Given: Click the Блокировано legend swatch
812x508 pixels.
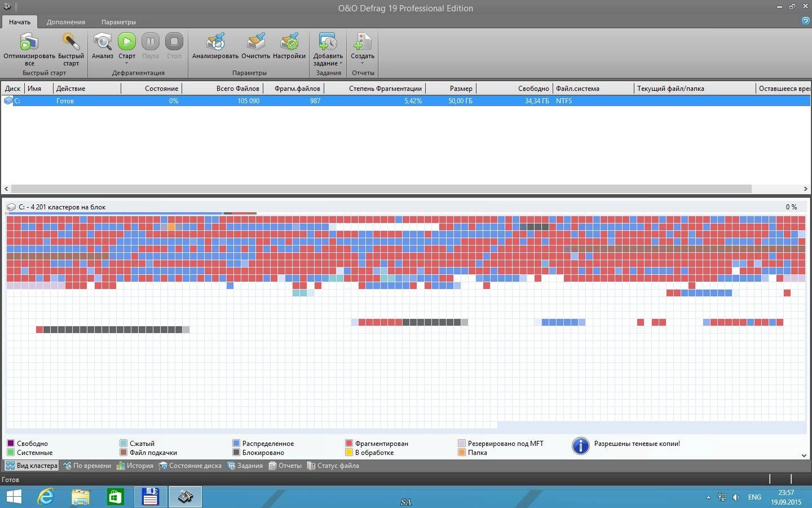Looking at the screenshot, I should [236, 453].
